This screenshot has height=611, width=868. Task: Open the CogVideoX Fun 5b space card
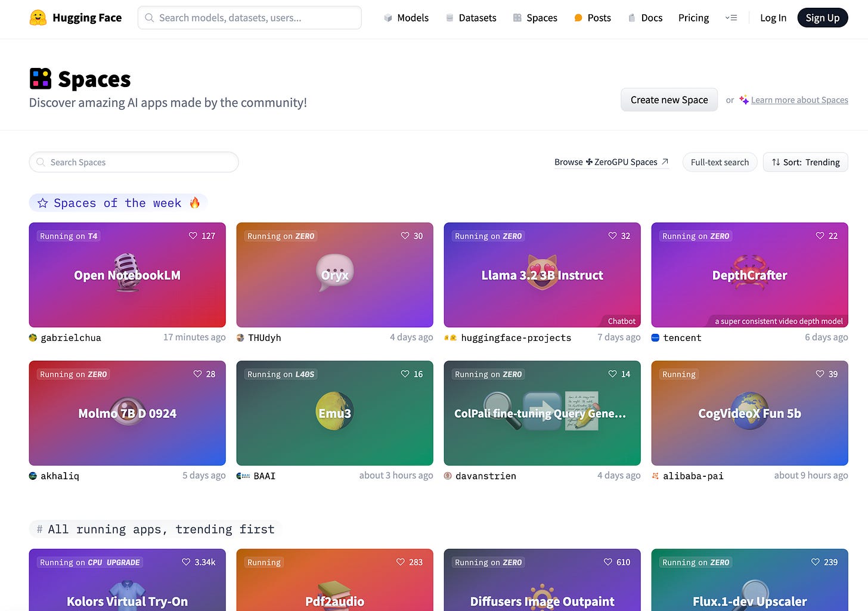click(750, 413)
